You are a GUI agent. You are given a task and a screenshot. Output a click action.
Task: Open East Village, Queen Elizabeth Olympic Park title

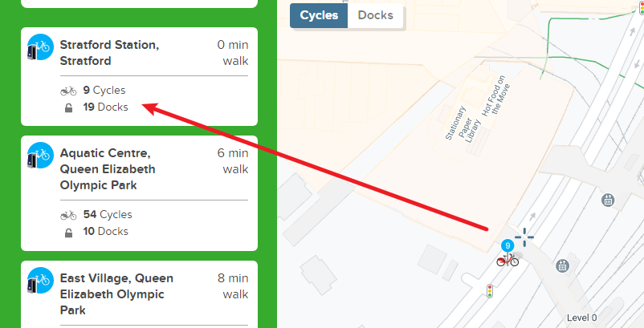116,294
